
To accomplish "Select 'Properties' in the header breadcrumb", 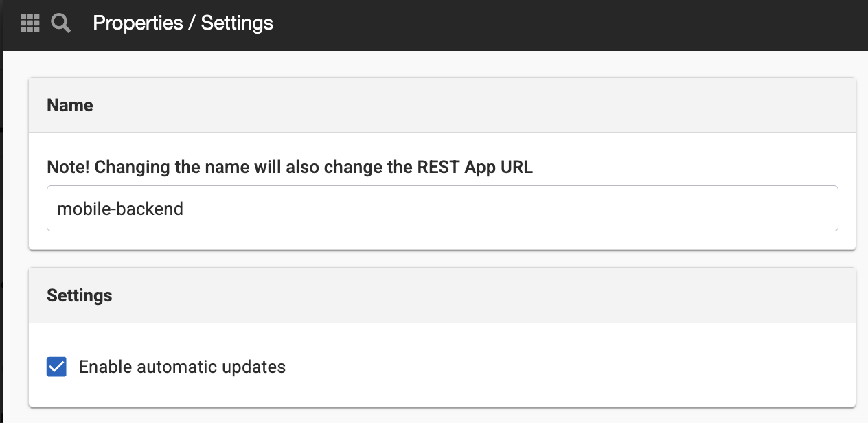I will tap(138, 23).
